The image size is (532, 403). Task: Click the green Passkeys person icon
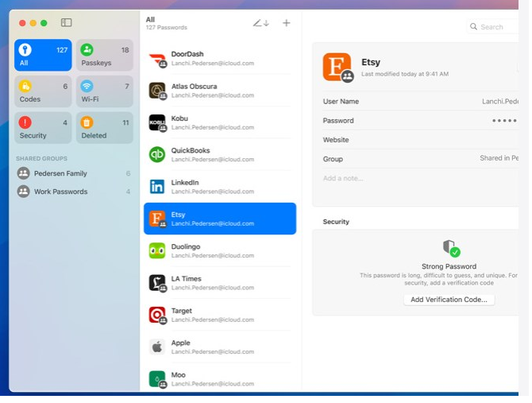pyautogui.click(x=87, y=49)
